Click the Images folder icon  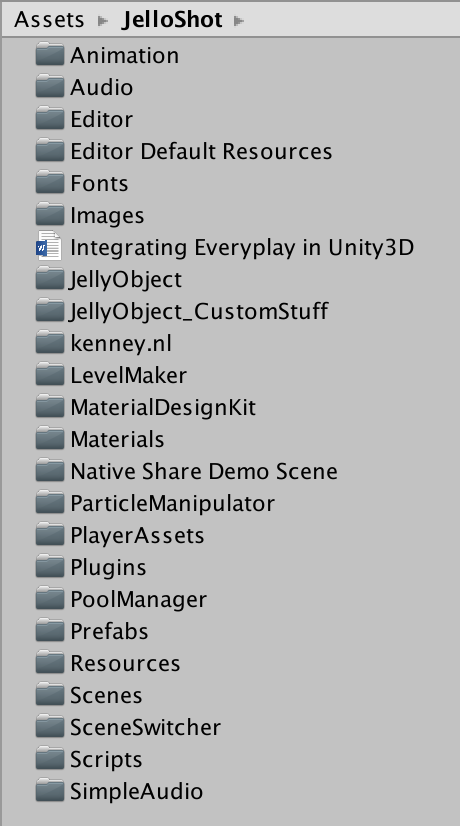(50, 214)
